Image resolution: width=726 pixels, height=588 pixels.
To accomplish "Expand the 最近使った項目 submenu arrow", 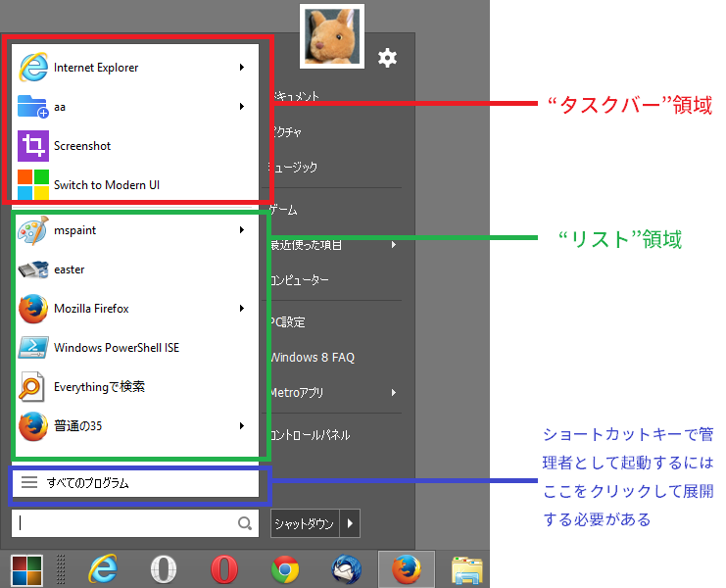I will [394, 244].
